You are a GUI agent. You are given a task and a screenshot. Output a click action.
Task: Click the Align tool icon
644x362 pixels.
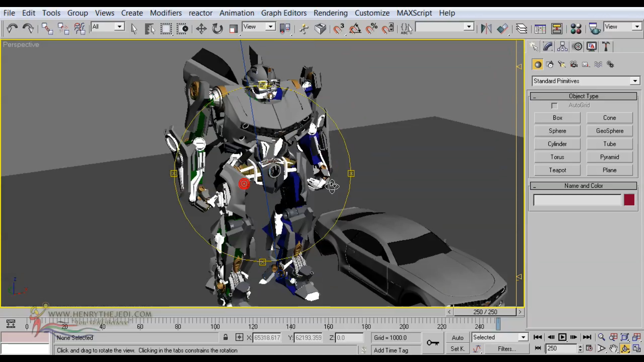pos(502,29)
